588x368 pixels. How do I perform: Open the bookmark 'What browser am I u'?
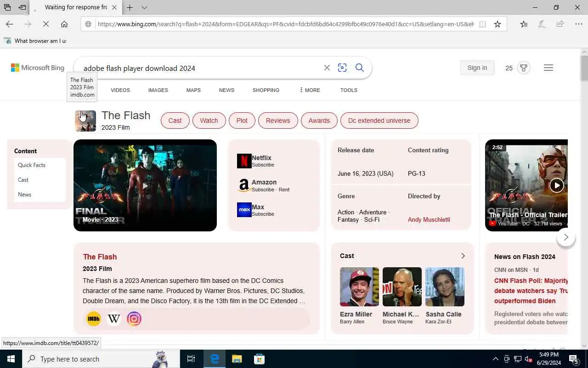pos(35,41)
